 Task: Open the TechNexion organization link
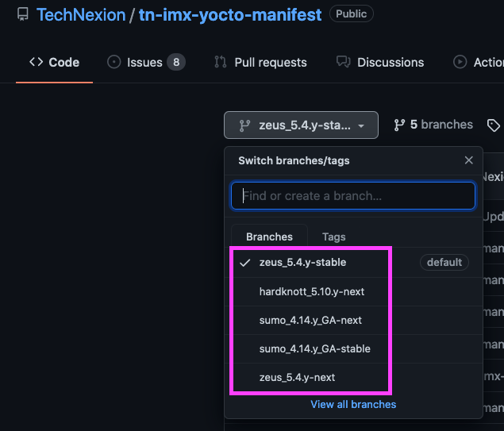tap(81, 15)
